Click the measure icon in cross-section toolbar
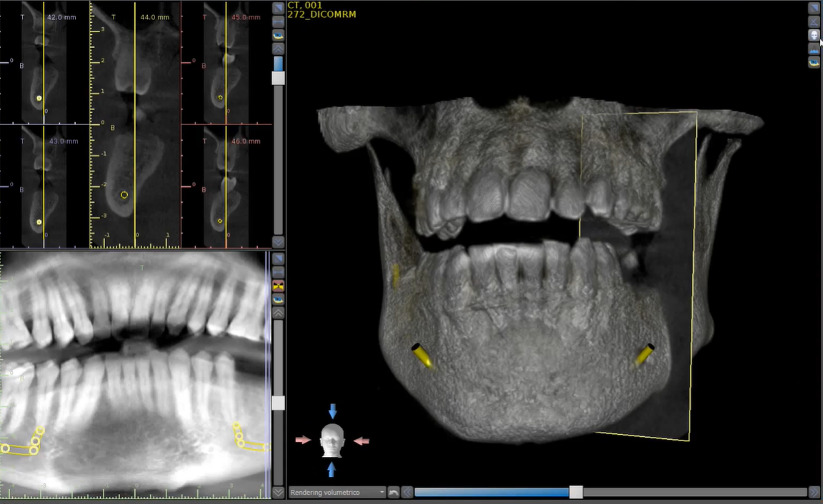This screenshot has height=504, width=823. (278, 21)
